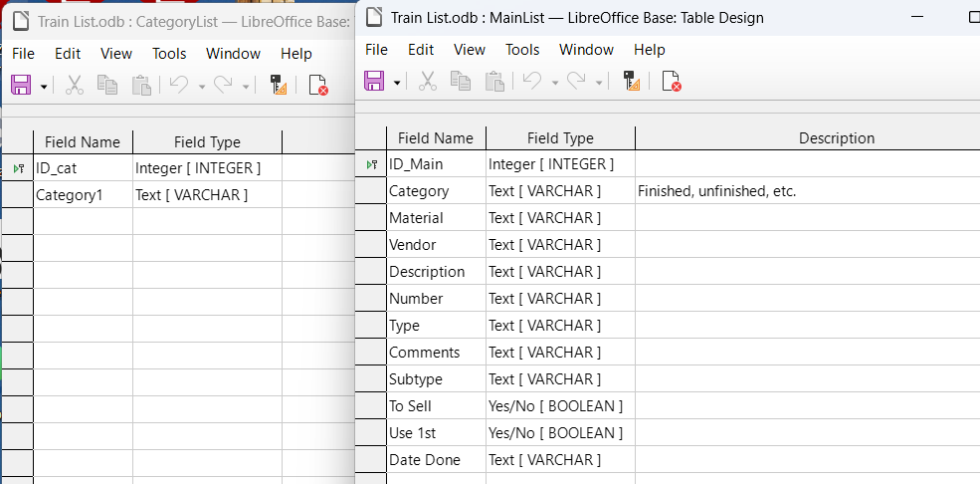
Task: Click Save icon in CategoryList window
Action: point(21,85)
